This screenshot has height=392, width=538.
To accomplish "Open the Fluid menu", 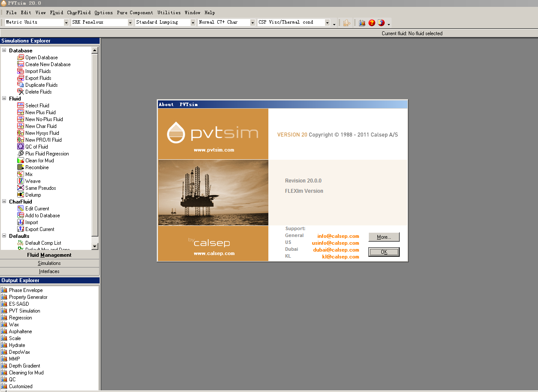I will [x=56, y=12].
